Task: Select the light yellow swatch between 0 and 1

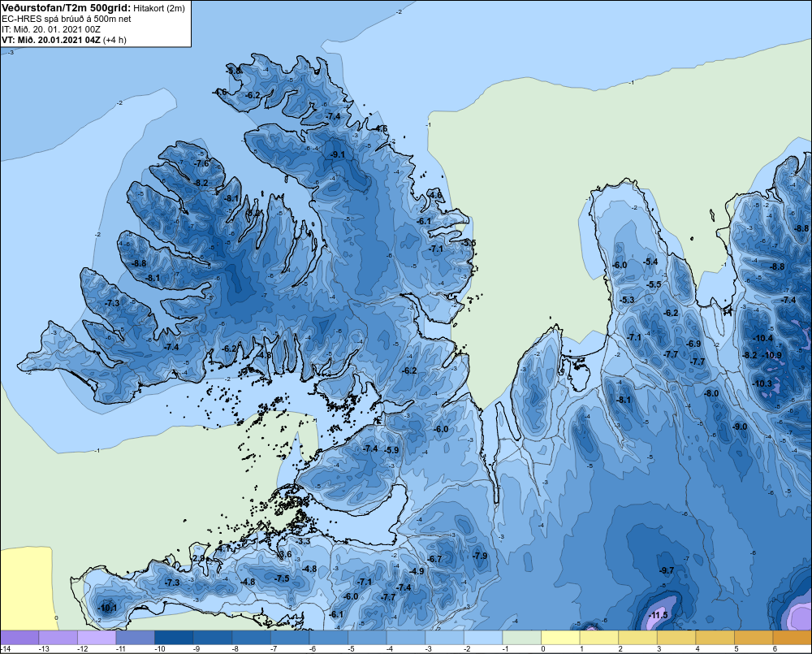Action: [560, 638]
